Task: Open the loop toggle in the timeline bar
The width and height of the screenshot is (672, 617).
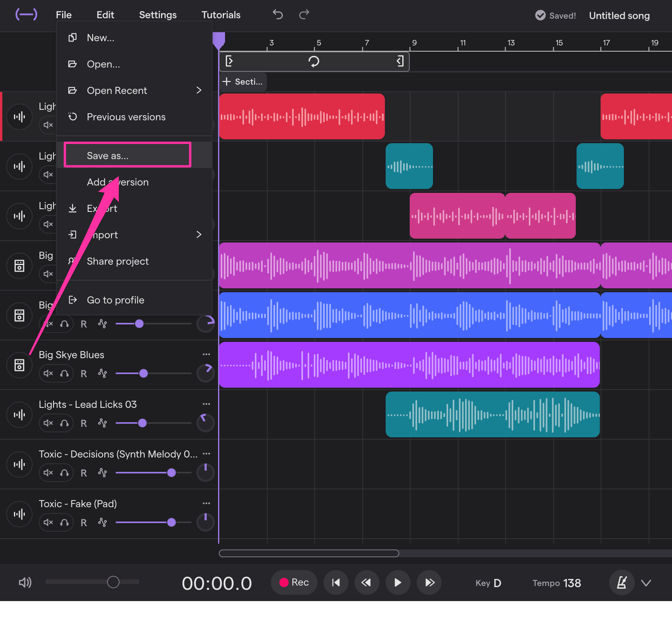Action: click(x=314, y=61)
